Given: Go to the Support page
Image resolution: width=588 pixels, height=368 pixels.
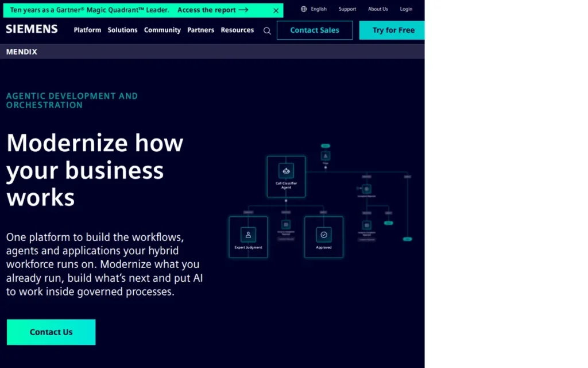Looking at the screenshot, I should tap(347, 9).
